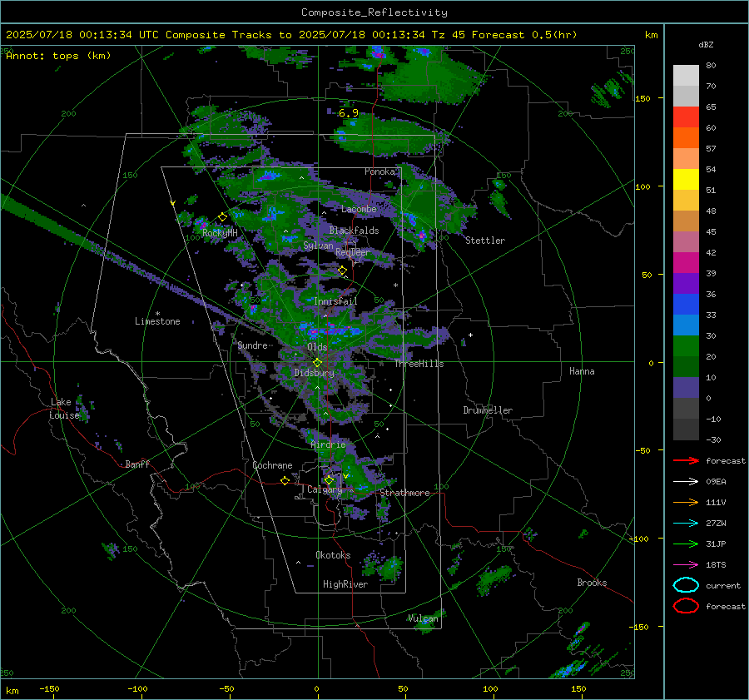Click the storm top label 6.9
Screen dimensions: 749x700
pos(348,113)
